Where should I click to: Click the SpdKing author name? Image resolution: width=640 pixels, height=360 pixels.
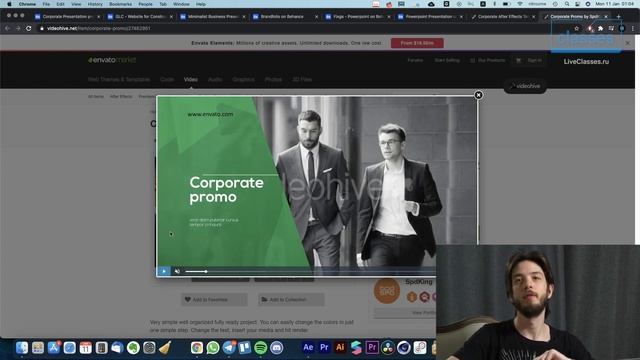[419, 282]
